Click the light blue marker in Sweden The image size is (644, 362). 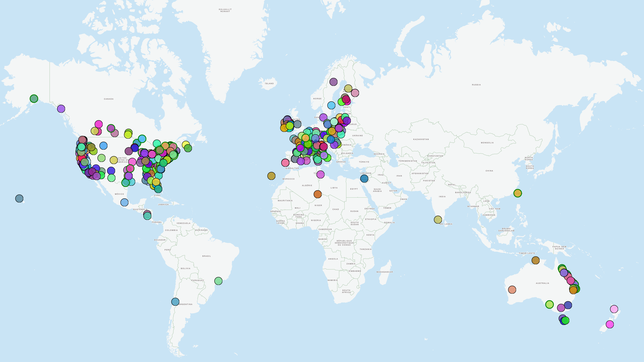(331, 105)
